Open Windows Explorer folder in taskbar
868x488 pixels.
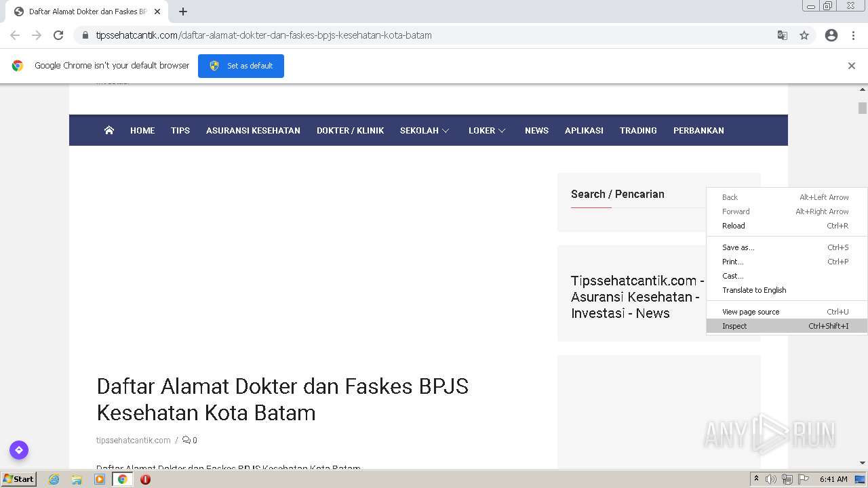click(x=77, y=479)
